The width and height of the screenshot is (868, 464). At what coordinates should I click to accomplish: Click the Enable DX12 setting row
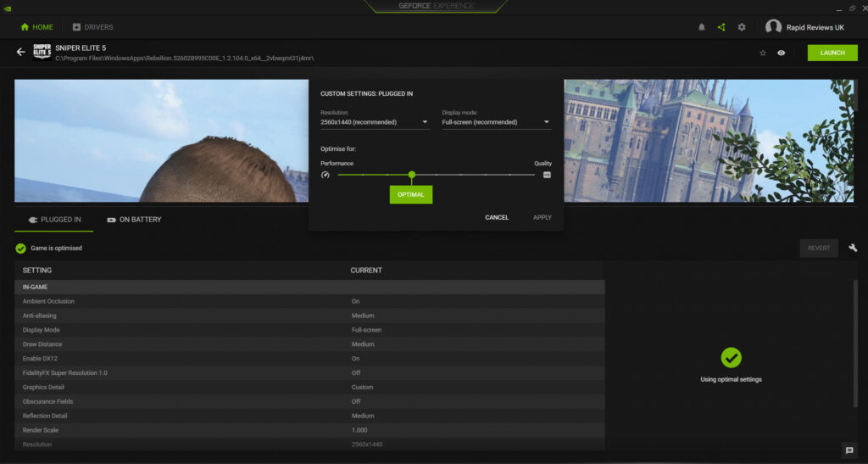[309, 359]
